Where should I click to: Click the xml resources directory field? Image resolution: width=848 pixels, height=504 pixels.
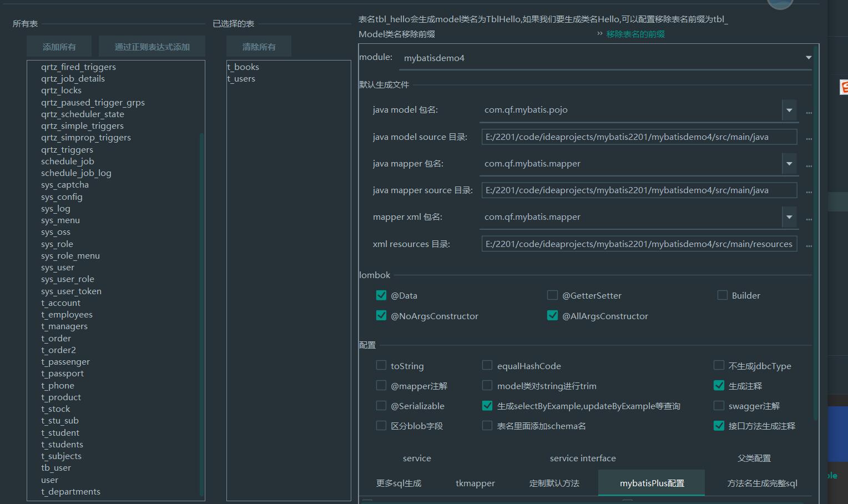pos(639,244)
